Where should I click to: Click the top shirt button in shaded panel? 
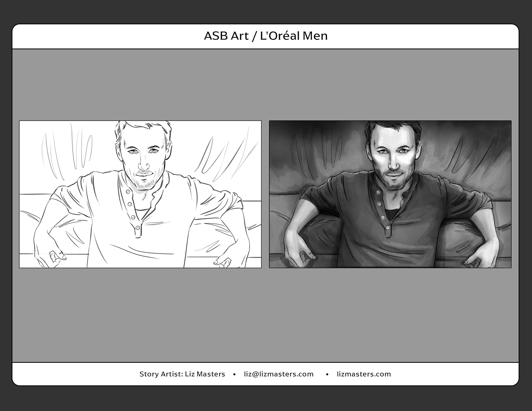coord(378,192)
